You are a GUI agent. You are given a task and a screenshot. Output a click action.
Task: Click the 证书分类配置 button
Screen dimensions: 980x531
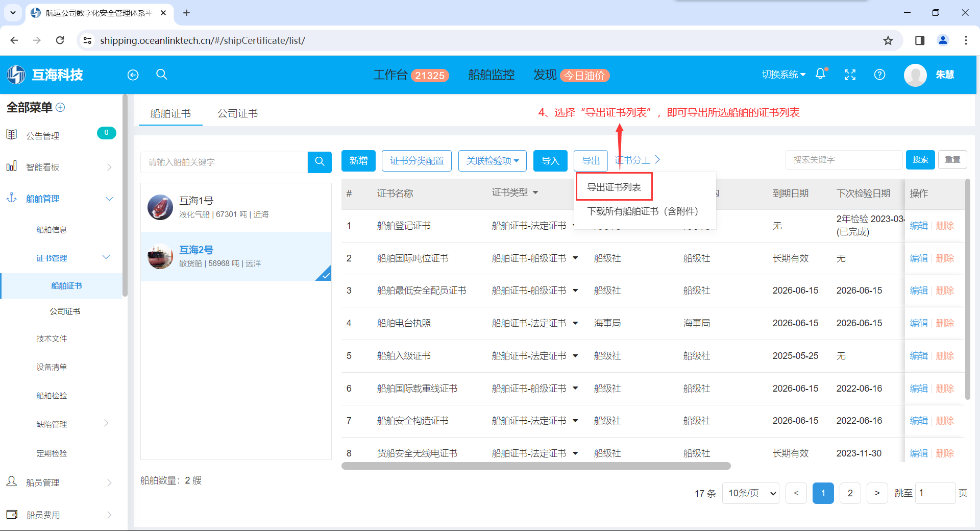click(416, 161)
